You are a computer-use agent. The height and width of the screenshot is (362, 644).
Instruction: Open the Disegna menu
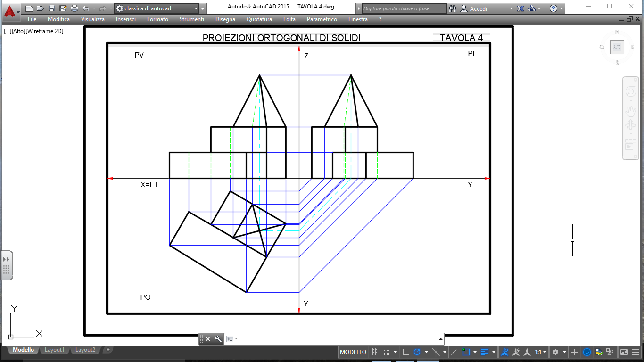pyautogui.click(x=225, y=19)
